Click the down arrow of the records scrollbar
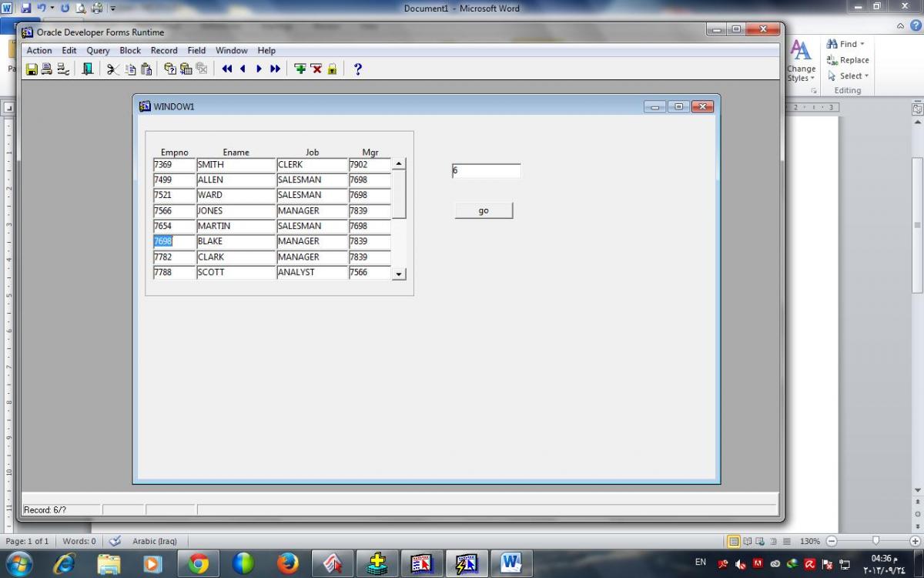924x578 pixels. click(x=398, y=274)
